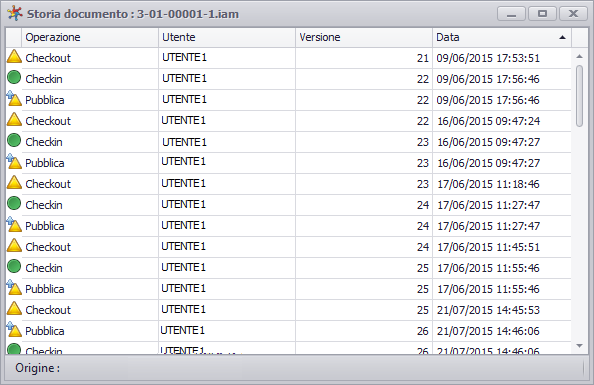Click the vertical scrollbar thumb
Viewport: 594px width, 385px height.
(579, 96)
